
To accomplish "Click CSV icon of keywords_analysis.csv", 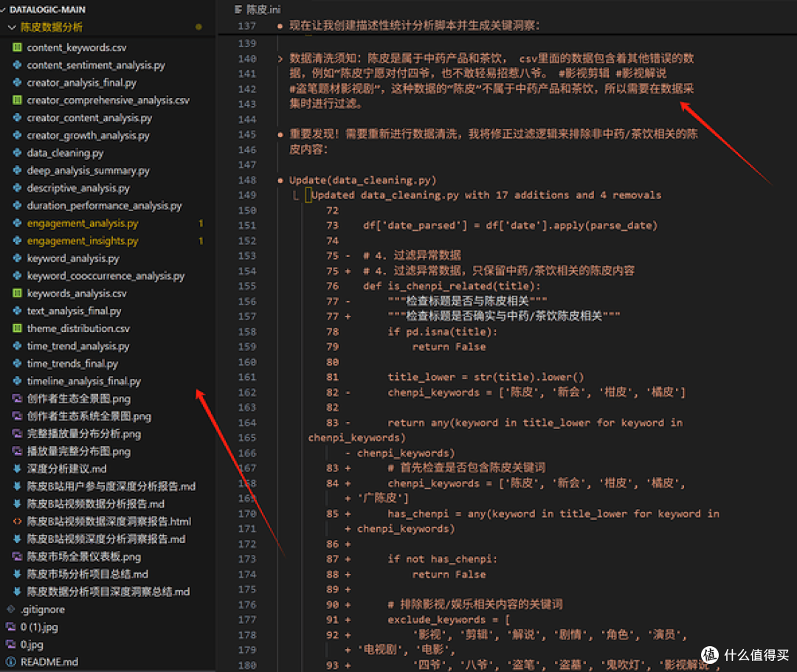I will click(17, 294).
